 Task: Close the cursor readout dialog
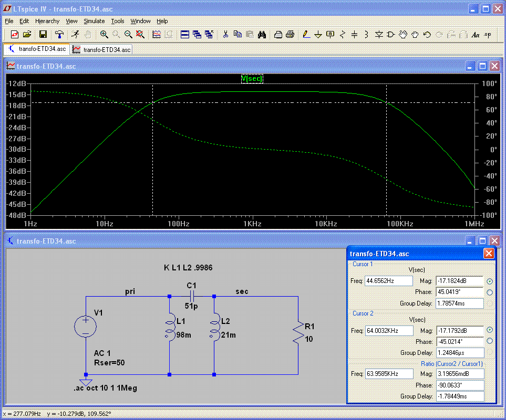click(489, 254)
